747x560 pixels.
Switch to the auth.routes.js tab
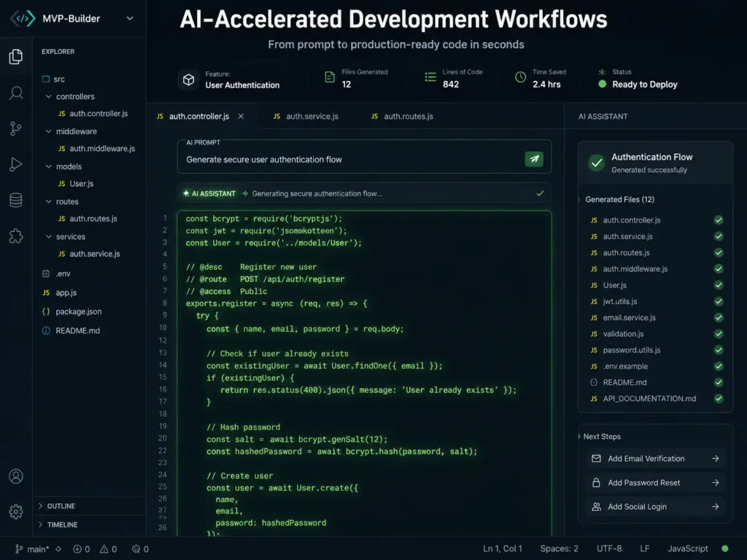tap(403, 116)
